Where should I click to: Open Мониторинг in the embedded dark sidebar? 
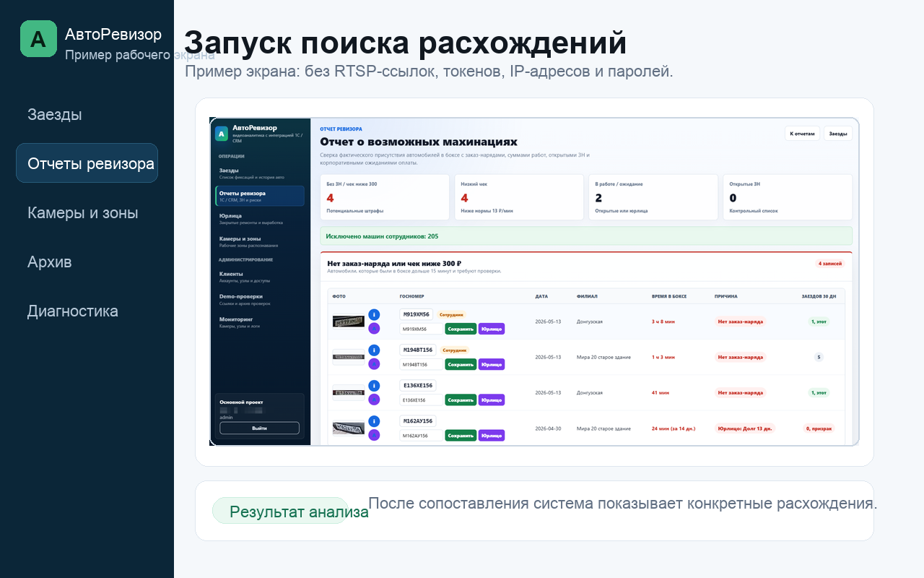tap(260, 322)
